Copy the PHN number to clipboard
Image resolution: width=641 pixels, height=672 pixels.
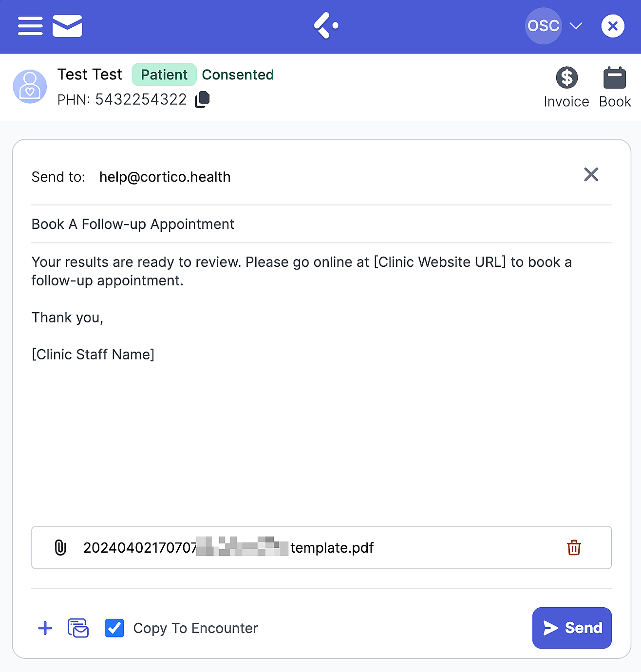[x=202, y=99]
